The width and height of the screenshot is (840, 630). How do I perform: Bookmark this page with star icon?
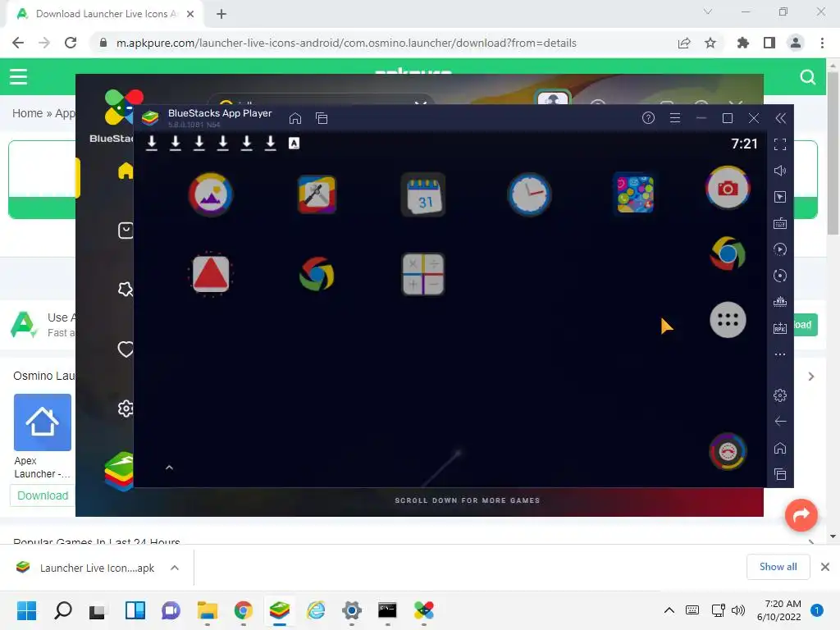(710, 43)
